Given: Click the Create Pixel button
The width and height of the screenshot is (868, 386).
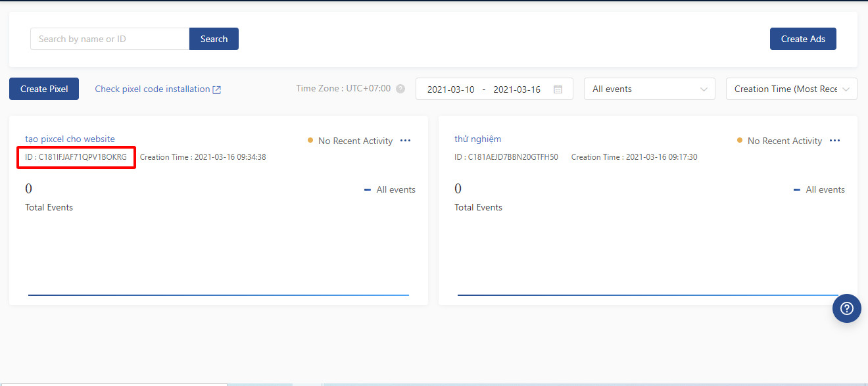Looking at the screenshot, I should tap(43, 89).
